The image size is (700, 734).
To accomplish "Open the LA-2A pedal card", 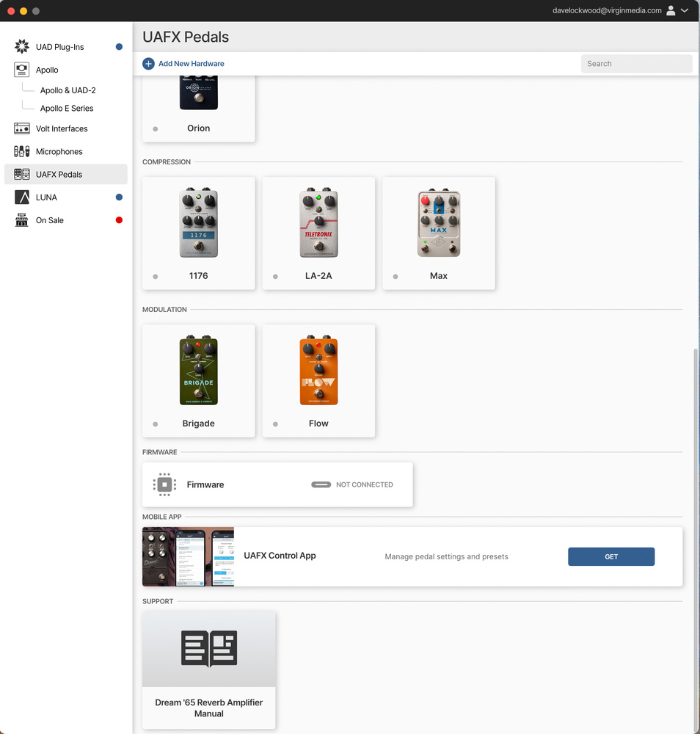I will click(318, 233).
